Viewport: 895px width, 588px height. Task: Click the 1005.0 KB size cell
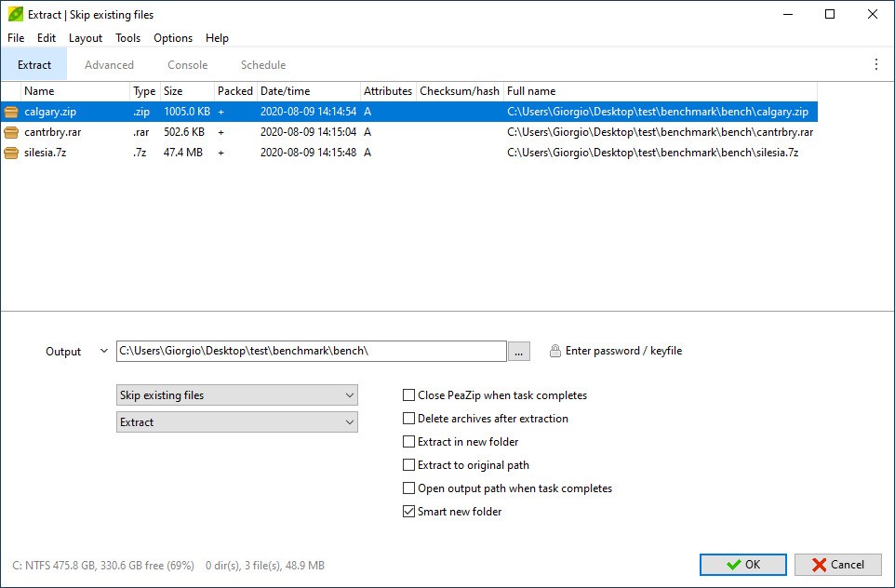point(187,112)
